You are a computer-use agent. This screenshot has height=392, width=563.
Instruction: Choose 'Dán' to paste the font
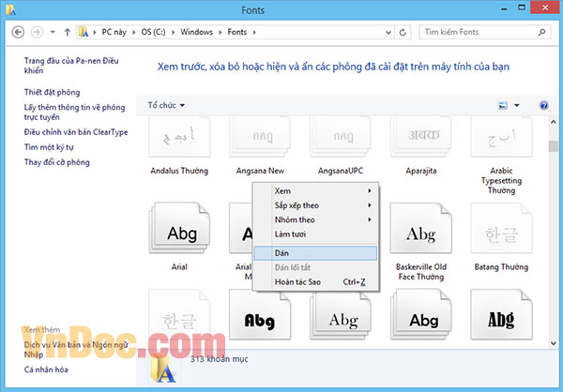pos(316,253)
